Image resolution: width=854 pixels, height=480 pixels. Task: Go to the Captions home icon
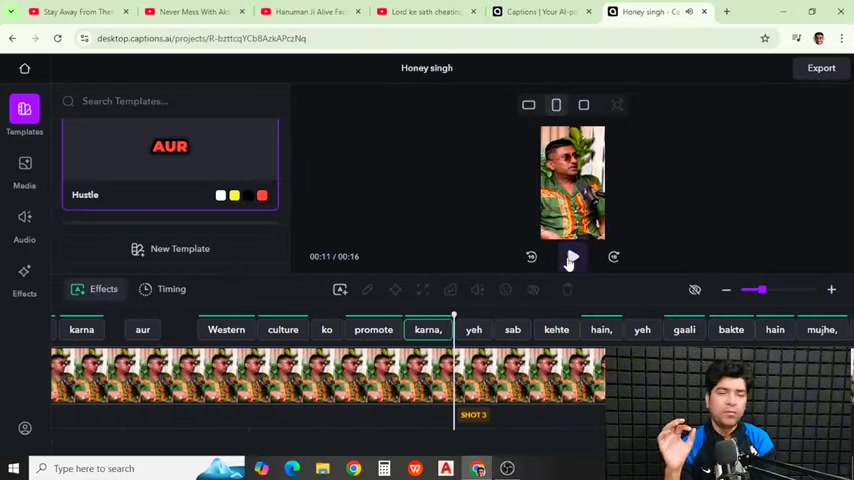point(25,69)
